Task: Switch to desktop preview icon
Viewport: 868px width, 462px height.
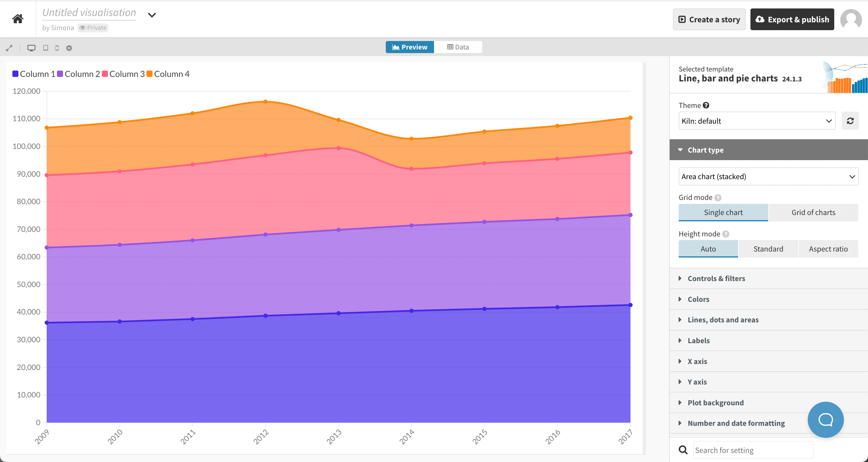Action: tap(31, 48)
